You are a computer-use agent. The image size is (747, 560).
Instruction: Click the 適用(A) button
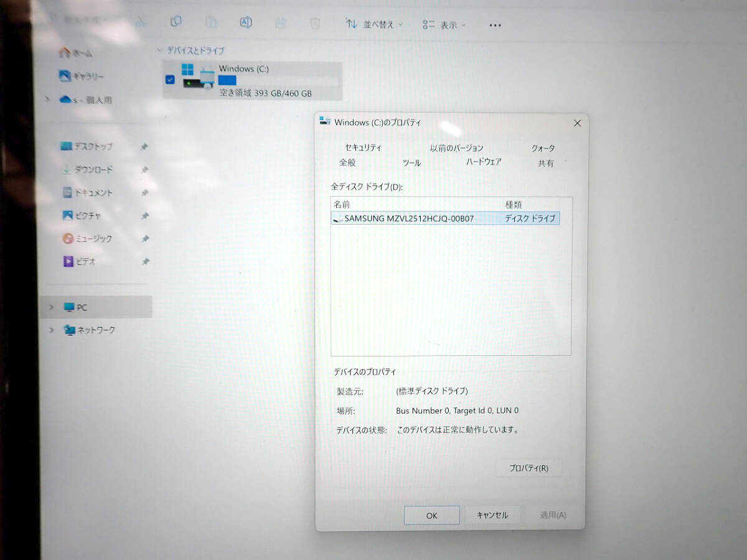[x=553, y=515]
